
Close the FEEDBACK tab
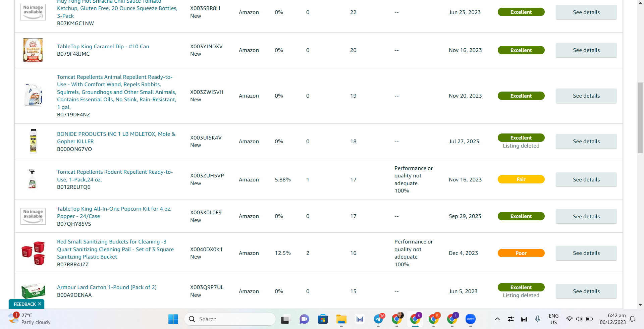(x=40, y=304)
